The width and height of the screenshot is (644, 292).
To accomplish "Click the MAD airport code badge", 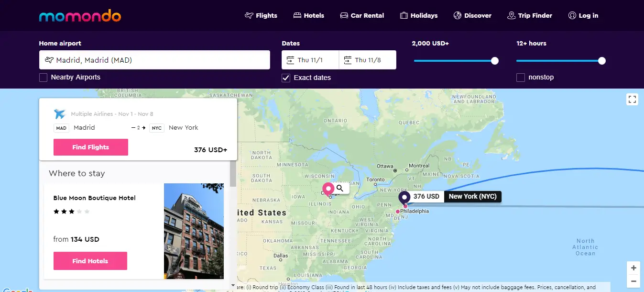I will click(61, 128).
